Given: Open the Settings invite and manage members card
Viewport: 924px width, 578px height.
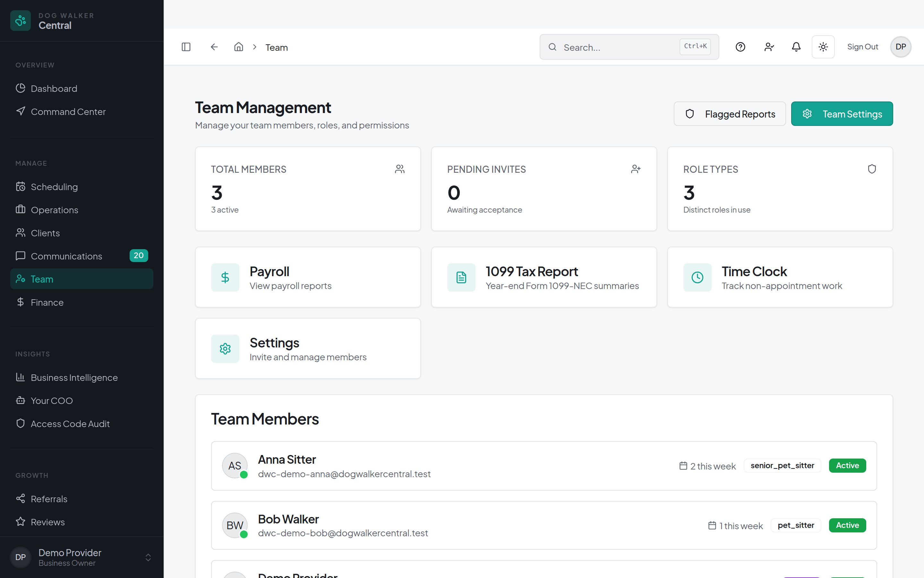Looking at the screenshot, I should [x=308, y=348].
